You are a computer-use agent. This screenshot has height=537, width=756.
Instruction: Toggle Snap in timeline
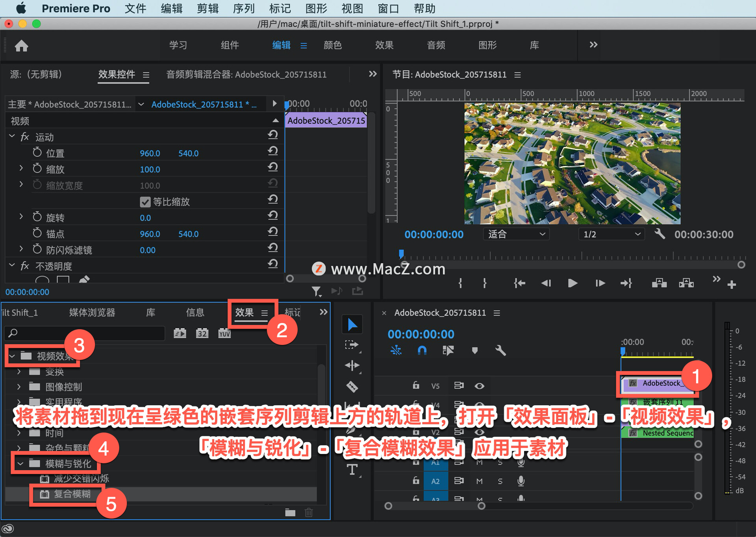422,350
